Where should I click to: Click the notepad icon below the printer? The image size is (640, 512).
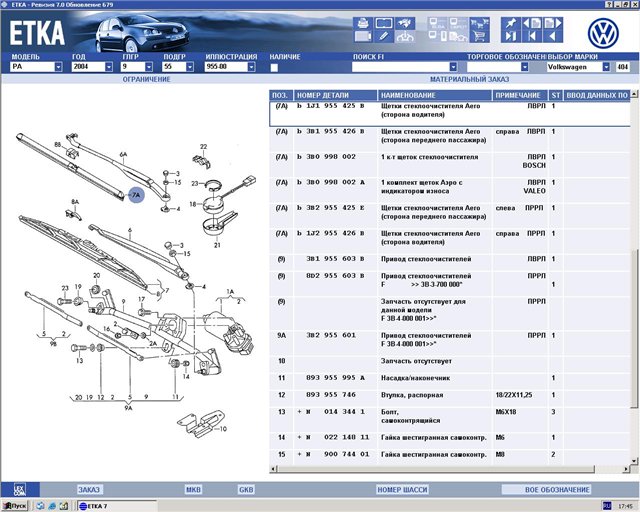(362, 36)
